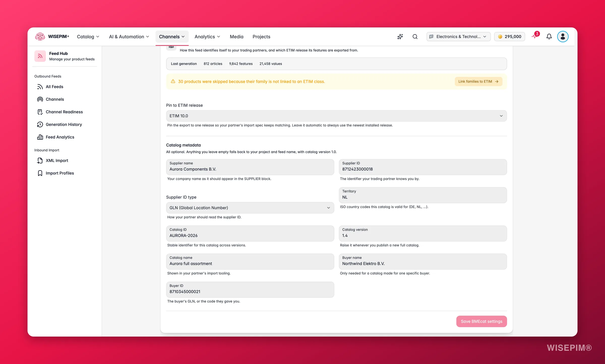Click the '9,842 features' statistic
605x364 pixels.
(241, 64)
